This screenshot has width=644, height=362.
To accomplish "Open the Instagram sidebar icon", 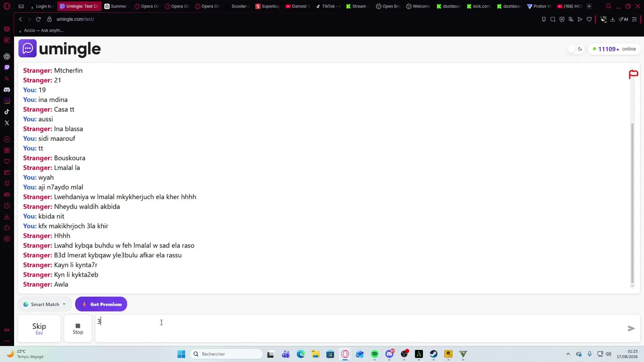I will point(7,101).
